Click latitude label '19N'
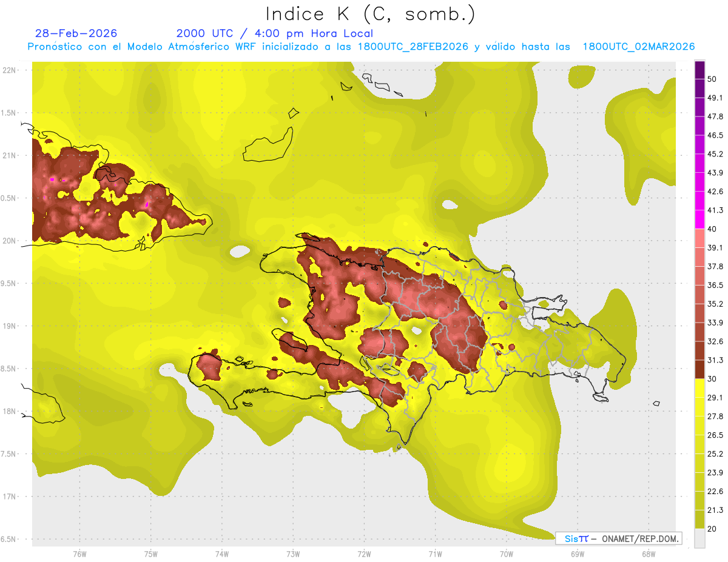 pyautogui.click(x=9, y=326)
